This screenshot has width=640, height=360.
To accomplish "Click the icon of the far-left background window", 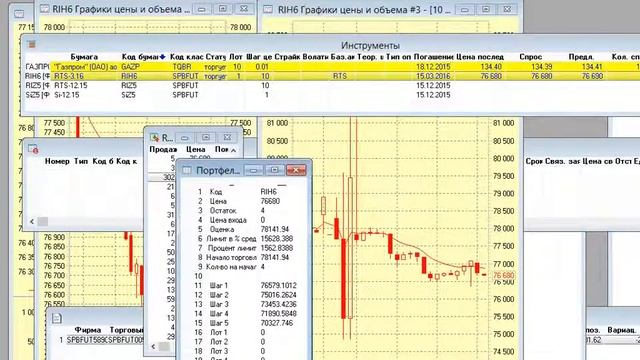I will pyautogui.click(x=19, y=14).
